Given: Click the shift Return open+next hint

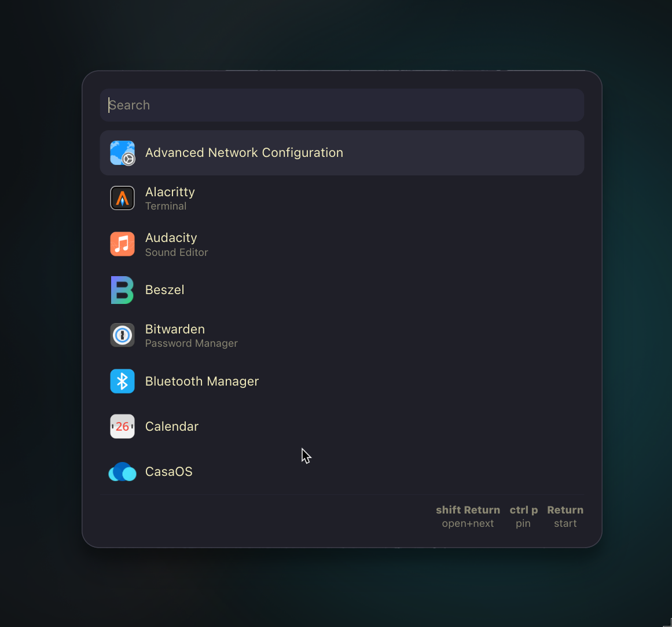Looking at the screenshot, I should click(x=468, y=516).
